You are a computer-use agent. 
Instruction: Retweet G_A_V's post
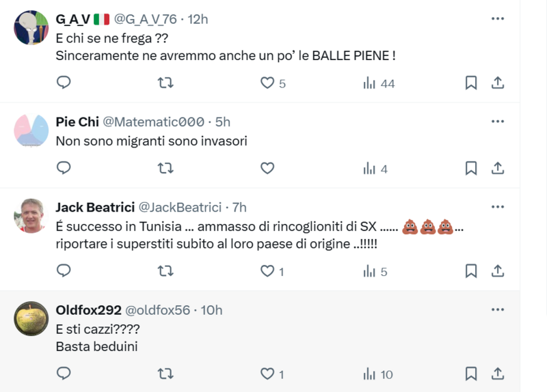[165, 83]
